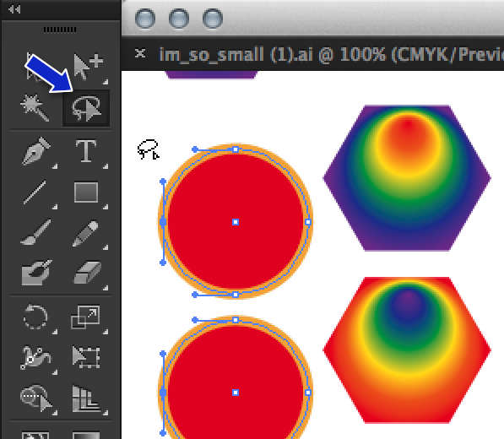Click the top anchor point of the upper red circle

tap(236, 149)
